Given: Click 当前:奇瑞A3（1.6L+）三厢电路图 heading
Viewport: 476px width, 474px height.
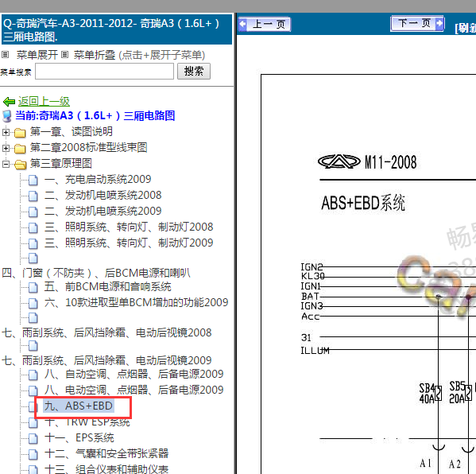Looking at the screenshot, I should [95, 116].
